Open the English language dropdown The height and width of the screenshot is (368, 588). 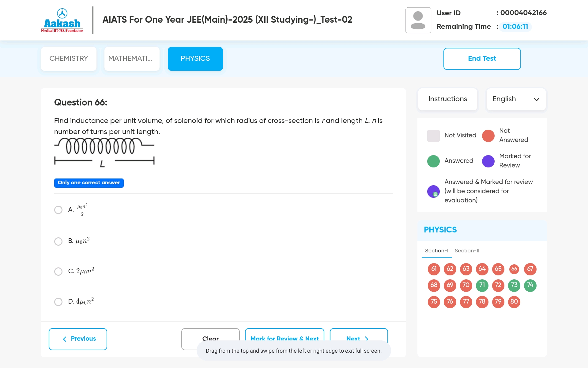(516, 99)
